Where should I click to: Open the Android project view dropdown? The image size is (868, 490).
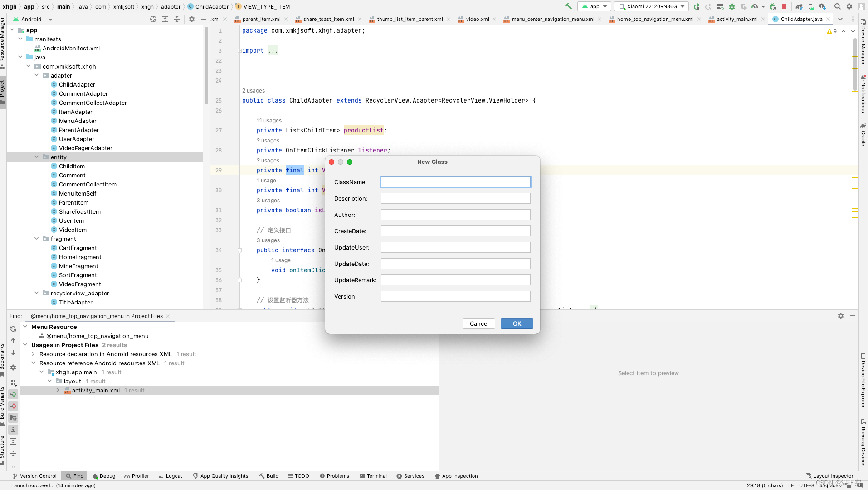[x=33, y=19]
